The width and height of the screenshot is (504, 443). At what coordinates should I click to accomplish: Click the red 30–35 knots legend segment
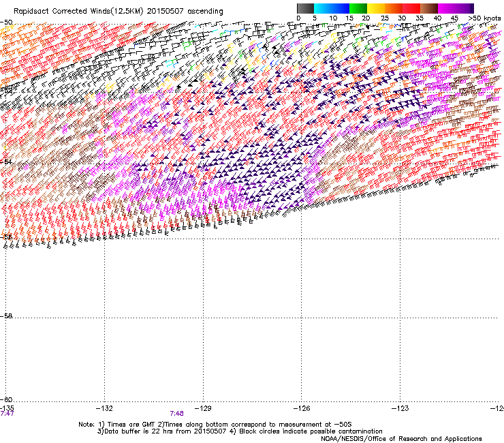coord(411,8)
